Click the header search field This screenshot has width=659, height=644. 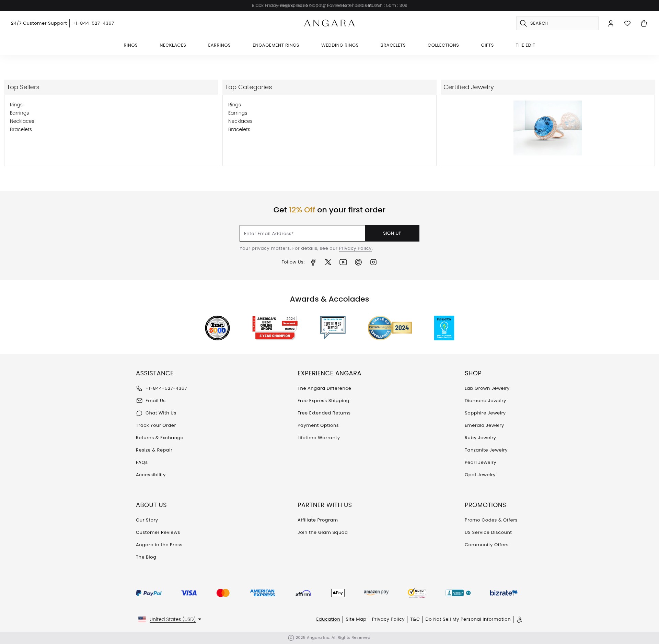557,23
